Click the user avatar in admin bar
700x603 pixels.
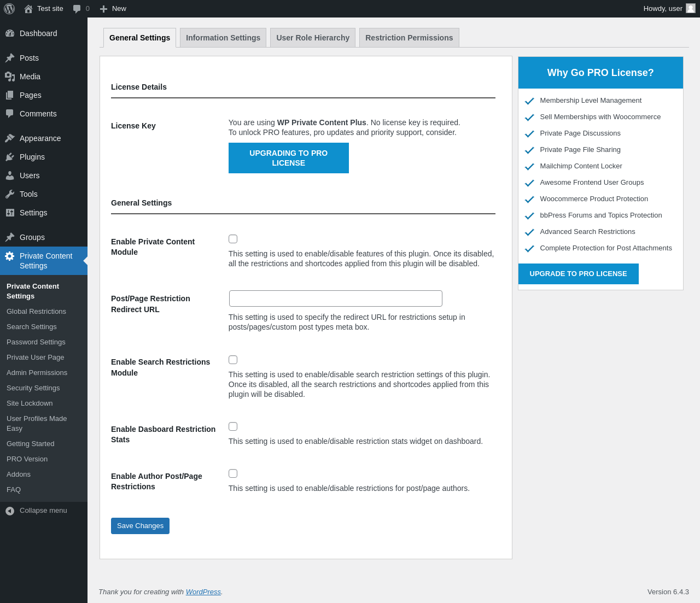tap(691, 8)
